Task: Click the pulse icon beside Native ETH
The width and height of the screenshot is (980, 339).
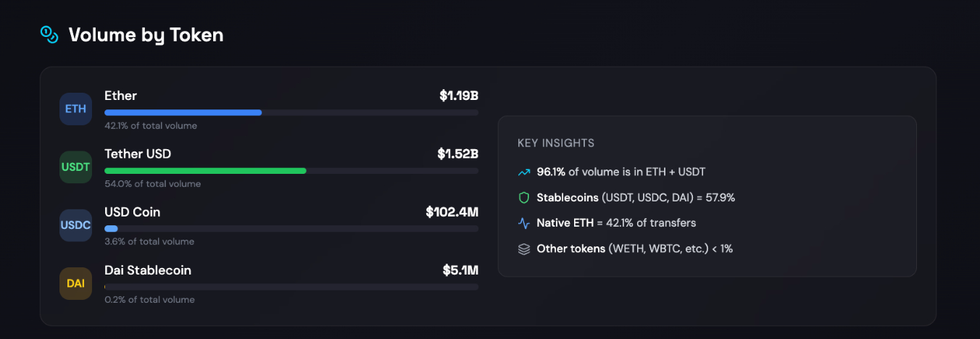Action: click(x=524, y=223)
